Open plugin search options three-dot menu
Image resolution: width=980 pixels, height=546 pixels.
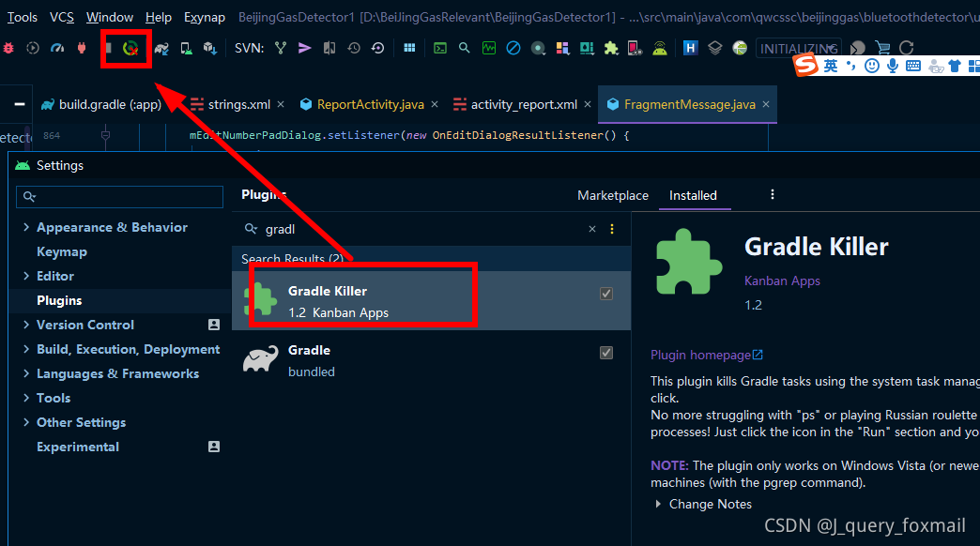pos(612,229)
